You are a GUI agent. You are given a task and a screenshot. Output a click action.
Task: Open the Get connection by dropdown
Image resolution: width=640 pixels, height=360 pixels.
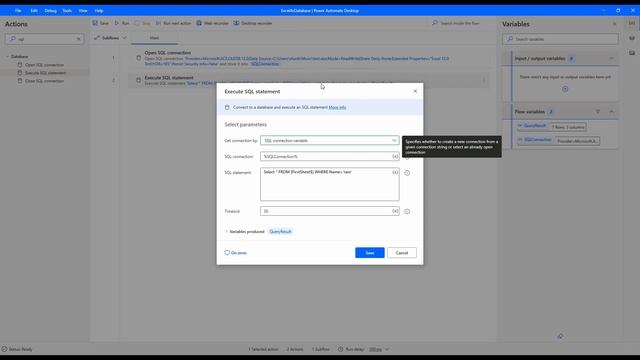point(330,140)
